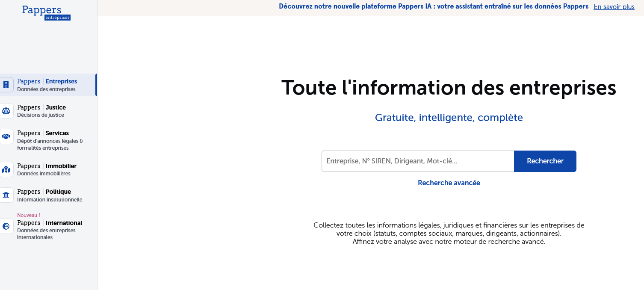Screen dimensions: 644x290
Task: Follow the En savoir plus link
Action: (614, 7)
